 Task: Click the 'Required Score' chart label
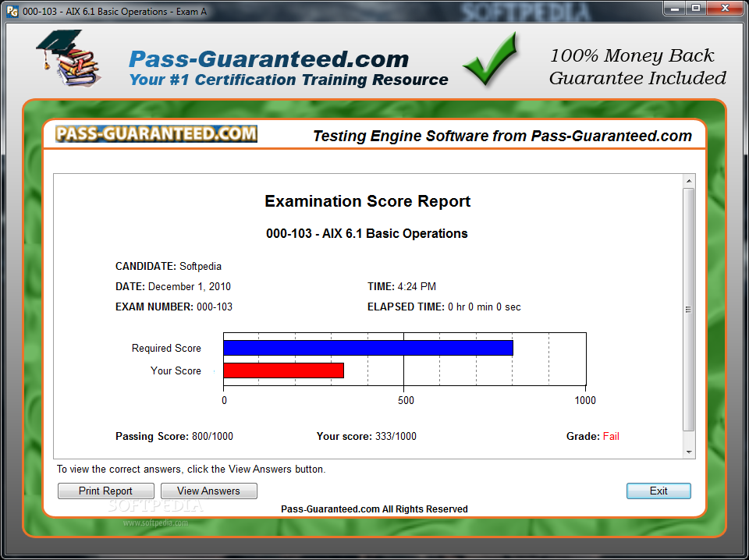click(x=166, y=348)
